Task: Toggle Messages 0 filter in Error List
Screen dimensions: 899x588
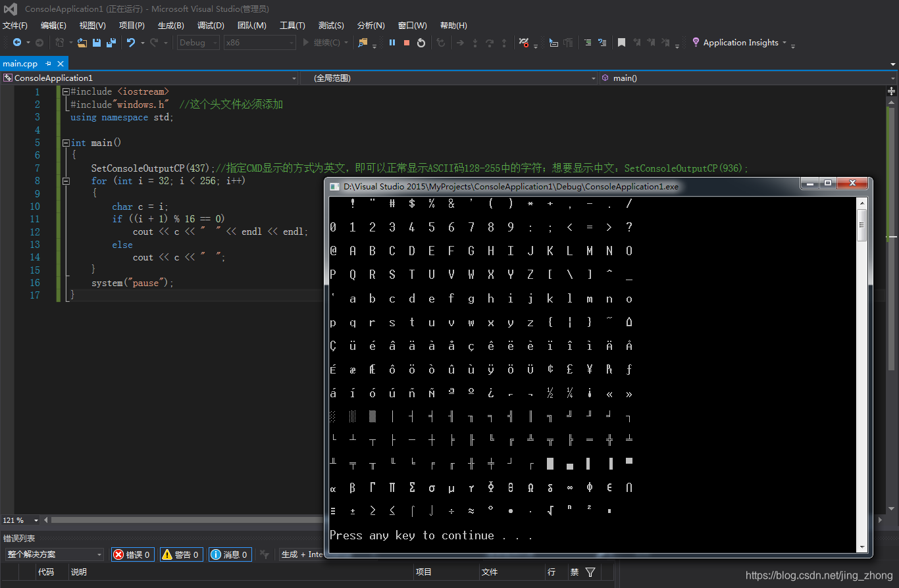Action: pyautogui.click(x=230, y=554)
